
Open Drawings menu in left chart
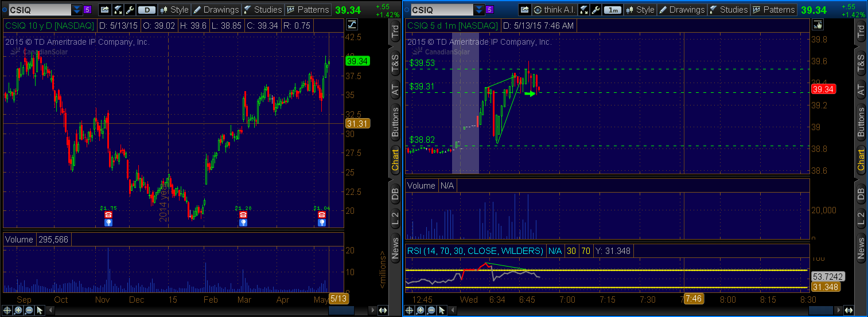click(216, 10)
